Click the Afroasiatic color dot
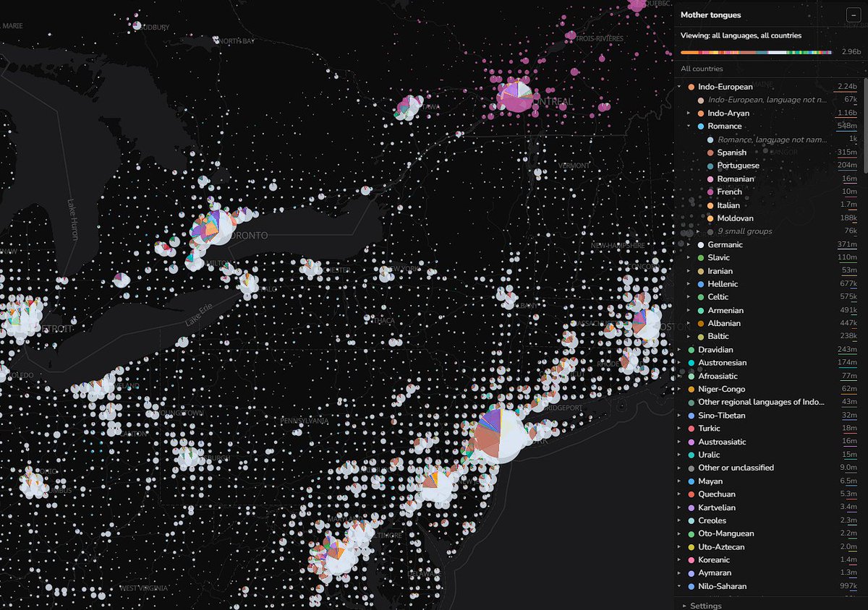Viewport: 868px width, 610px height. pos(692,376)
